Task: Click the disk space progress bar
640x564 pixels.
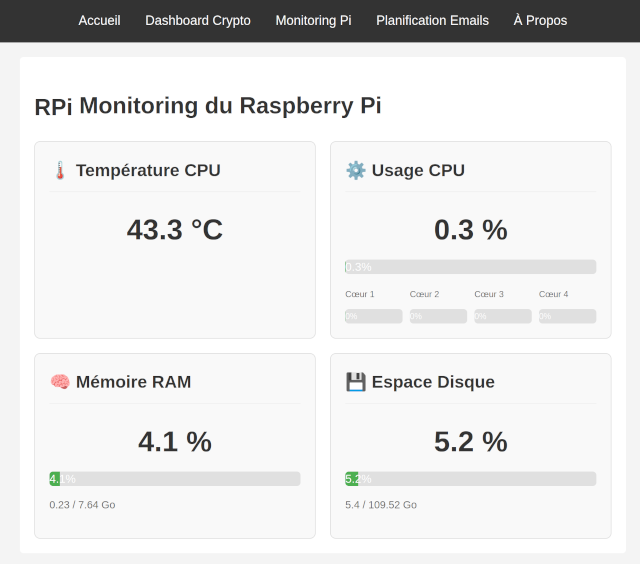Action: (470, 479)
